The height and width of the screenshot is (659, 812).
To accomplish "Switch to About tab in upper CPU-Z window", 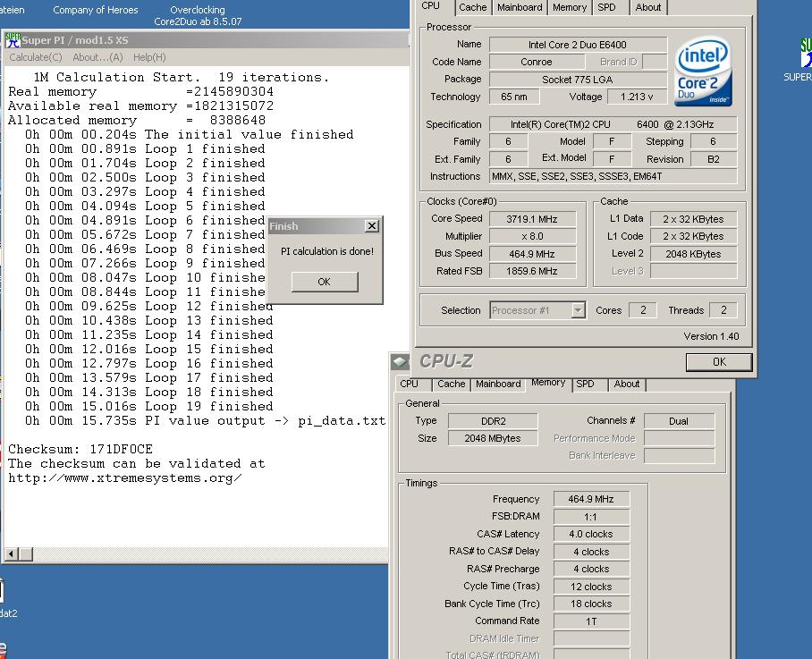I will [x=647, y=7].
